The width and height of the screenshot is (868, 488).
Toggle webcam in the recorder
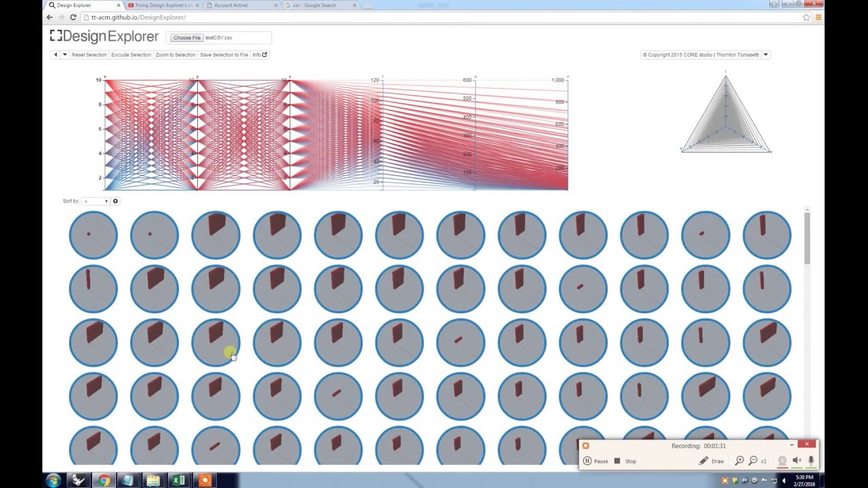tap(782, 461)
